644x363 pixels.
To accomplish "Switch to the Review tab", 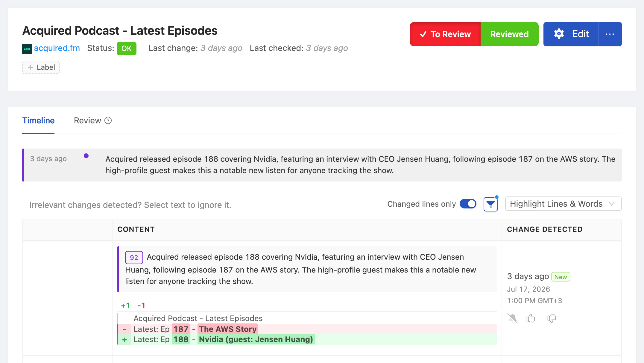I will point(87,120).
